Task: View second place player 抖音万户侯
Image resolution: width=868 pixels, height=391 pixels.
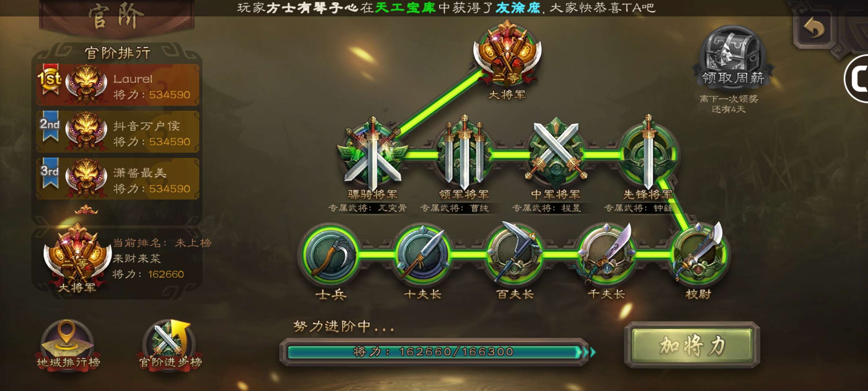Action: (x=117, y=132)
